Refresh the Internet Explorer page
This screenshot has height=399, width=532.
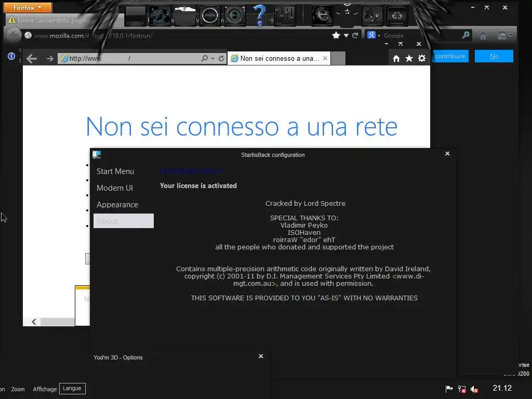point(221,58)
